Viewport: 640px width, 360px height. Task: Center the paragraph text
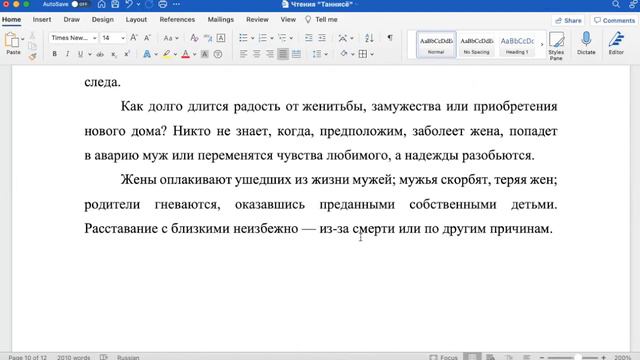click(257, 54)
